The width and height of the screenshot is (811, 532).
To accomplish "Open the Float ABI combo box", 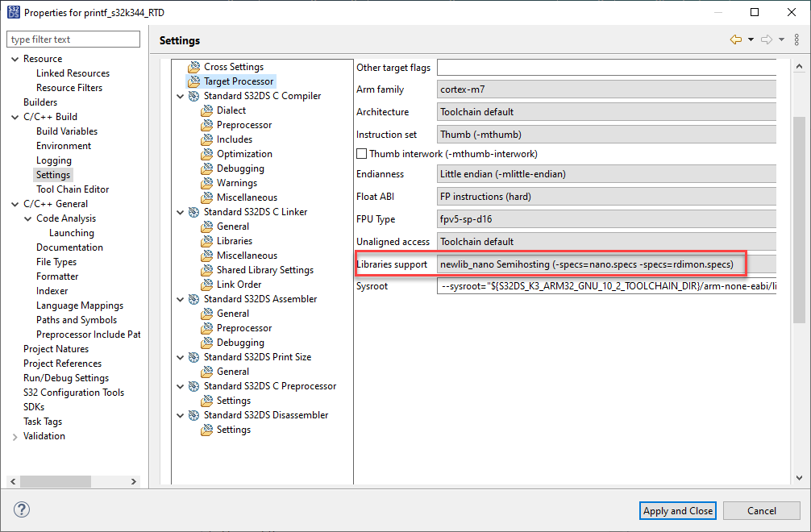I will (x=606, y=197).
